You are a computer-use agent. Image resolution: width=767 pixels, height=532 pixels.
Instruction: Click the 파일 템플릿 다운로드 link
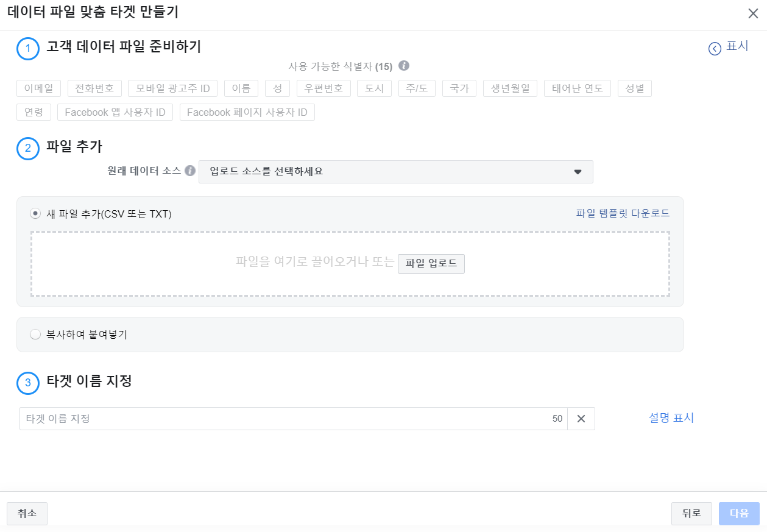tap(624, 213)
